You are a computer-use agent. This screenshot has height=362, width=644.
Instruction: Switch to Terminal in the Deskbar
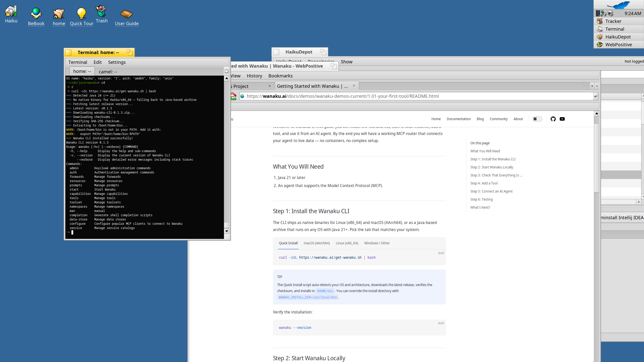point(619,29)
